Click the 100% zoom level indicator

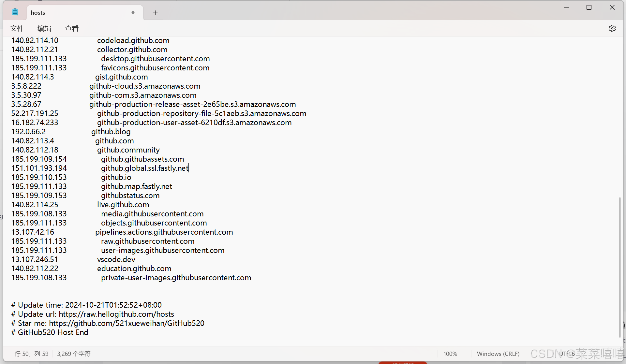click(450, 354)
